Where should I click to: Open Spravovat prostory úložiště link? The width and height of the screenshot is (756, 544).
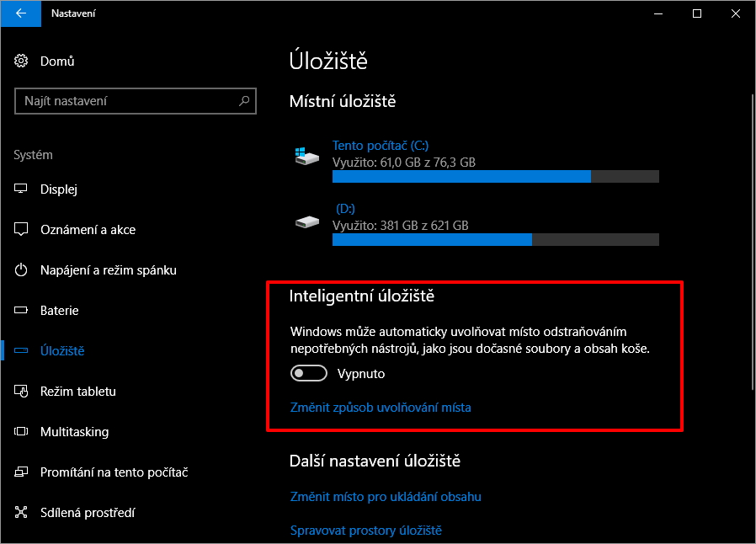(x=366, y=531)
